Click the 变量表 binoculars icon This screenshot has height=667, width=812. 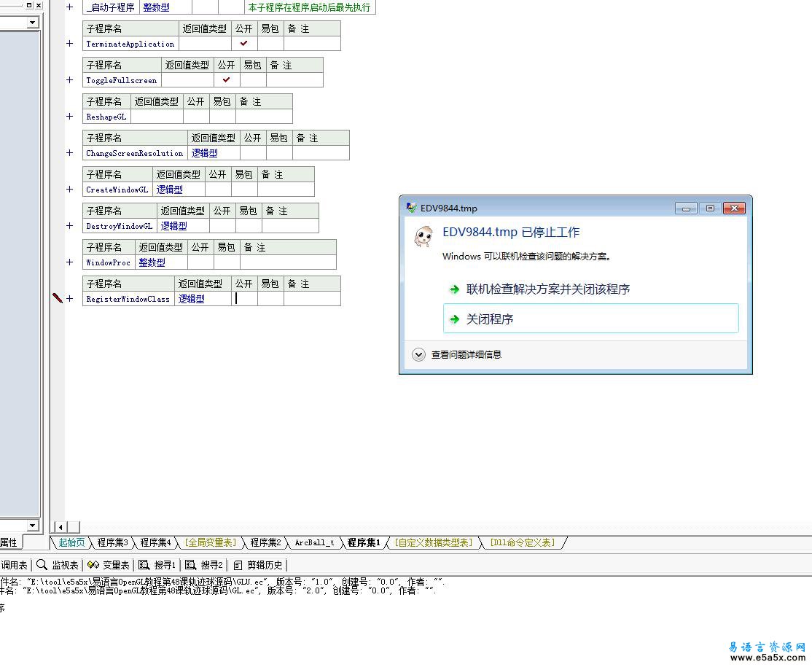[x=93, y=565]
